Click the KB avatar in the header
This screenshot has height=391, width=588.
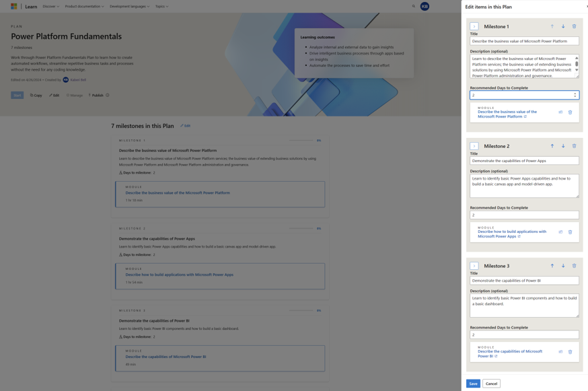(425, 6)
